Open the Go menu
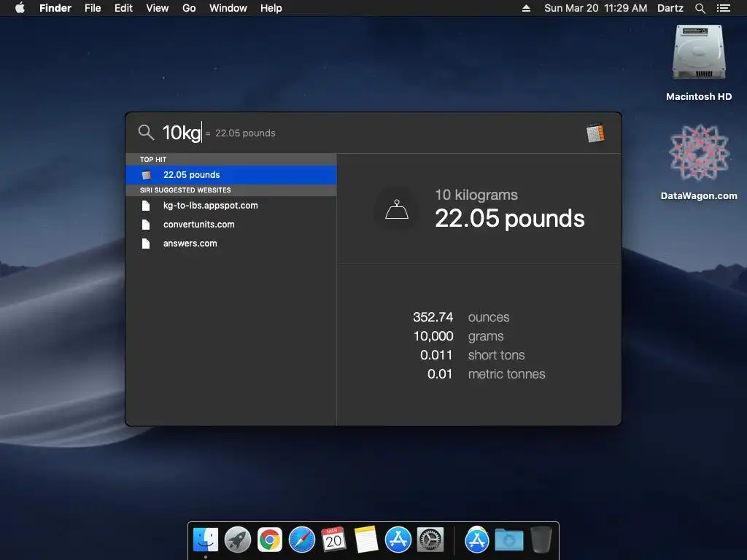 coord(189,8)
